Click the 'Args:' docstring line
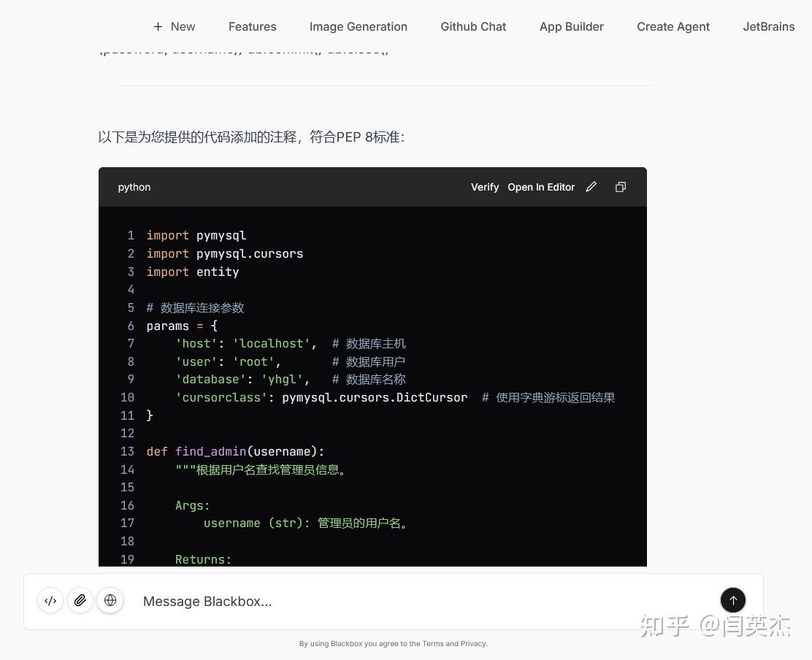 [192, 505]
